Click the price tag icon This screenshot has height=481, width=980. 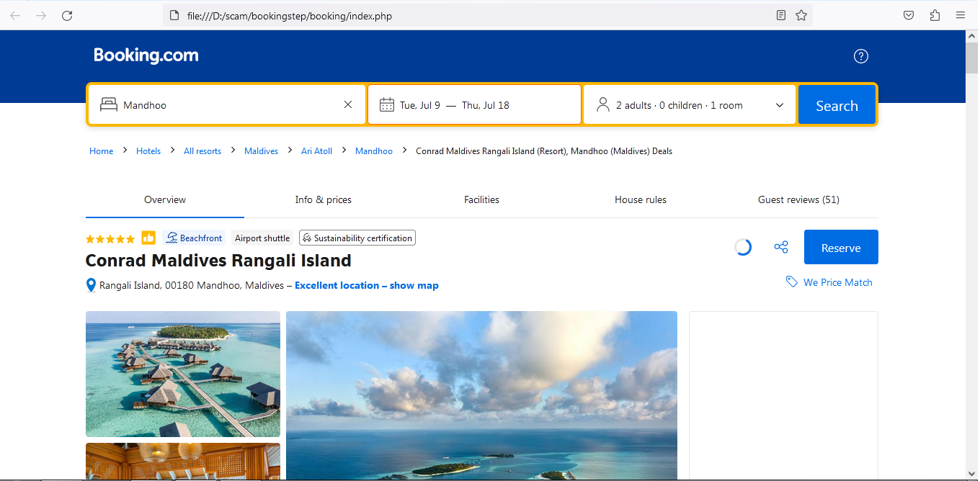(792, 282)
